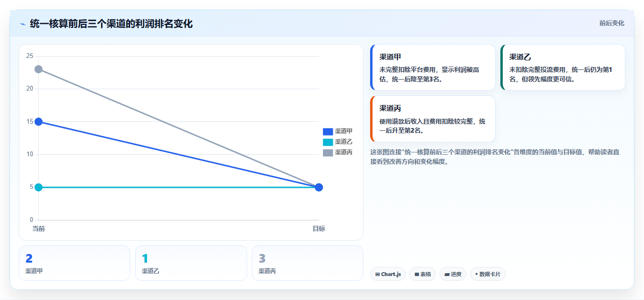Select the 表格 tag chip
Screen dimensions: 644x300
[x=422, y=274]
